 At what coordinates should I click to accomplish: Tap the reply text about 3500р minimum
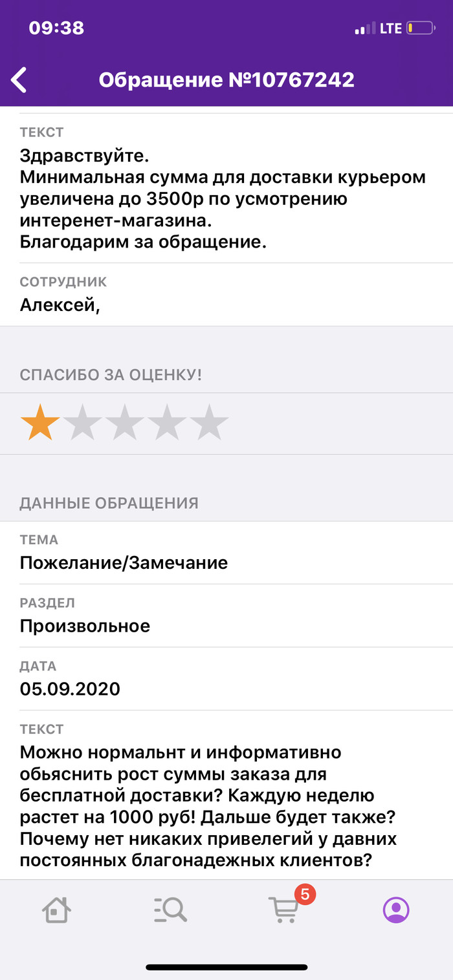tap(223, 199)
